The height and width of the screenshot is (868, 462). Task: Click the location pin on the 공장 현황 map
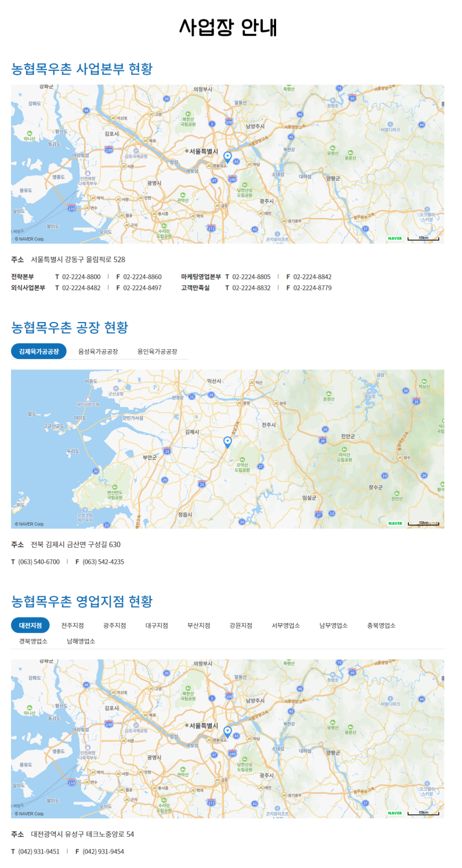[x=228, y=442]
